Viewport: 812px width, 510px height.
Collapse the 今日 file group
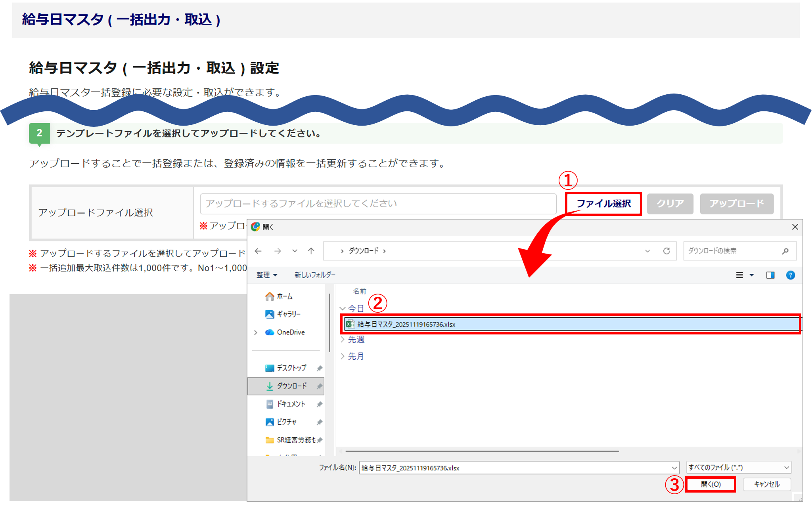(343, 308)
